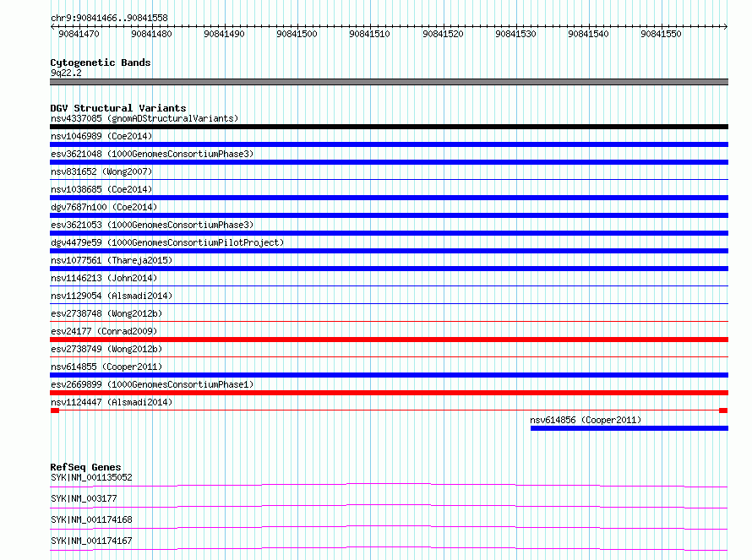Select the DGV Structural Variants track title
Screen dimensions: 752x560
(118, 108)
